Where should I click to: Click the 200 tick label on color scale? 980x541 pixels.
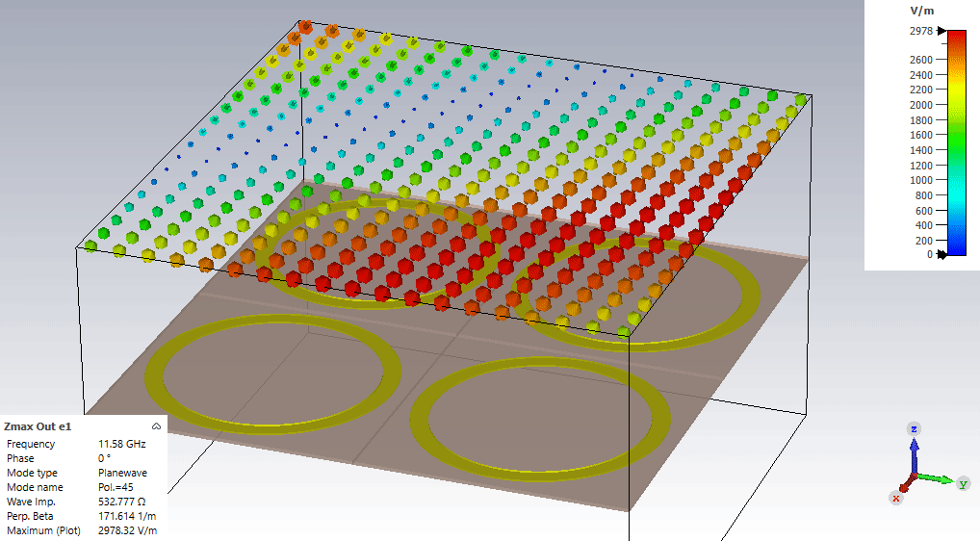click(x=924, y=240)
